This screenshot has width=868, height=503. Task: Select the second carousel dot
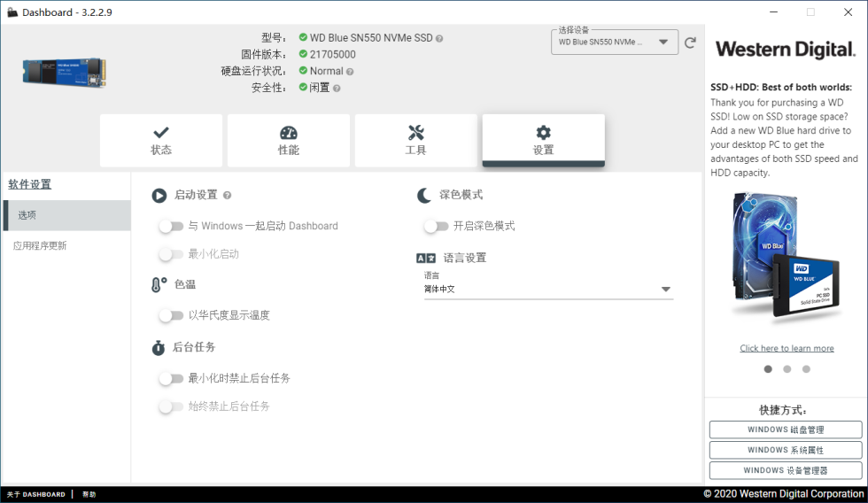(x=787, y=369)
